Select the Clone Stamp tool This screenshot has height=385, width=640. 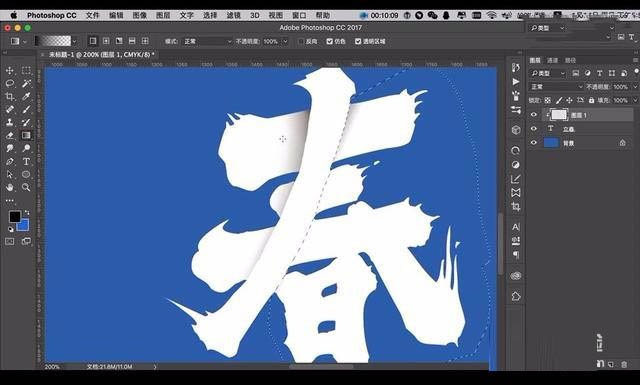(10, 122)
